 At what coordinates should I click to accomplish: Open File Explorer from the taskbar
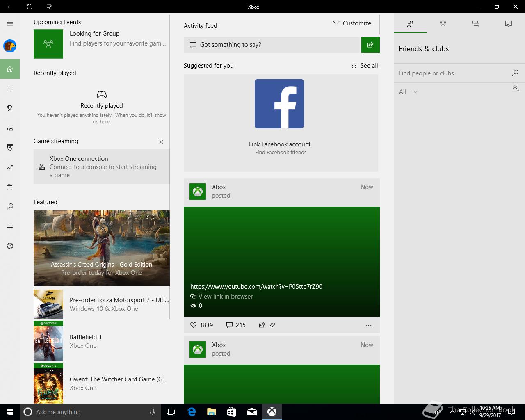212,412
